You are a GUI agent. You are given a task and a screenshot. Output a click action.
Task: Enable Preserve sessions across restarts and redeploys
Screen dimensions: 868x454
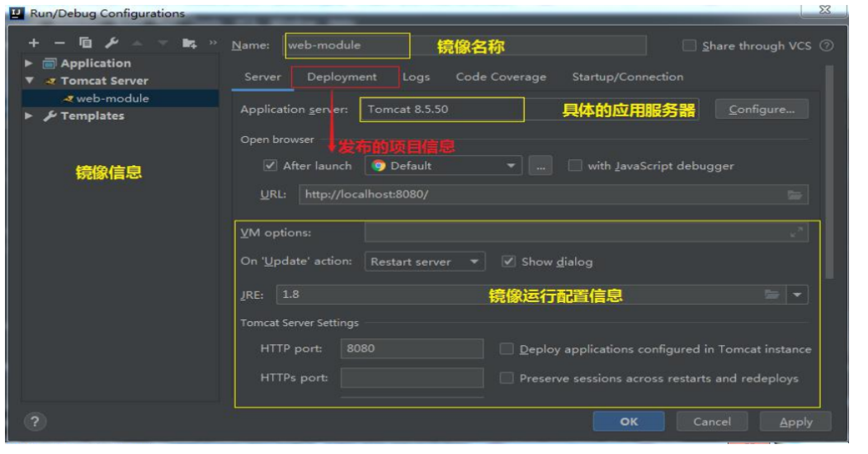[506, 378]
